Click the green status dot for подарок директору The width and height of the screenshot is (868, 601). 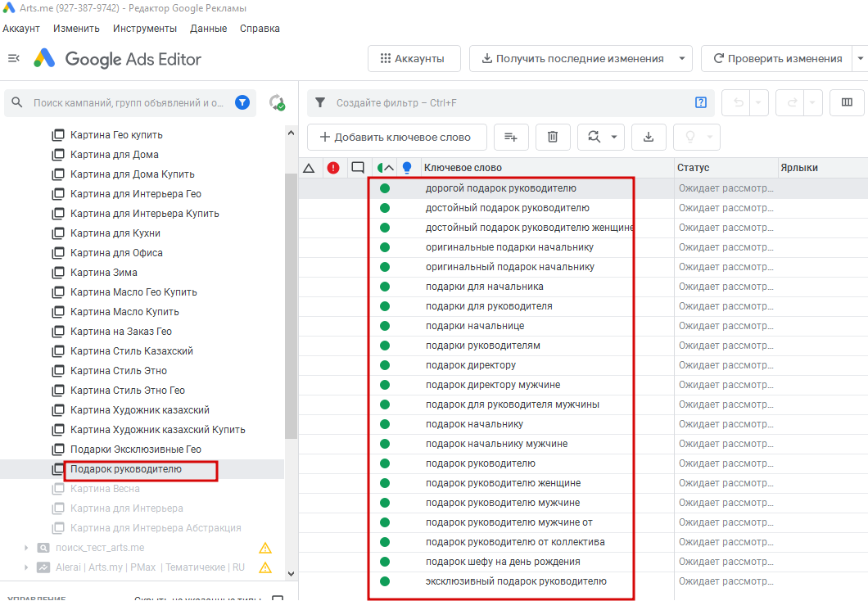coord(385,365)
